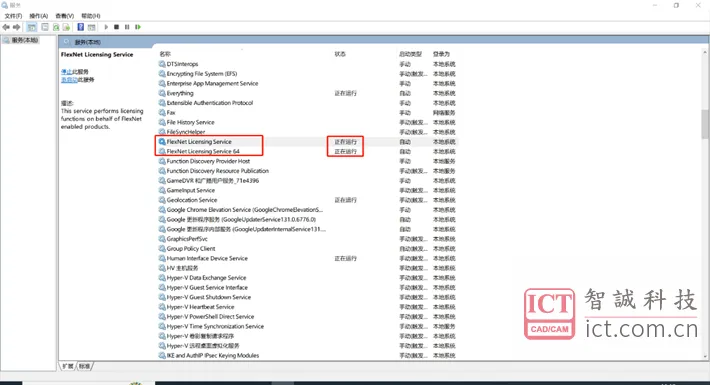Open Help using the blue question-mark icon

click(x=81, y=27)
